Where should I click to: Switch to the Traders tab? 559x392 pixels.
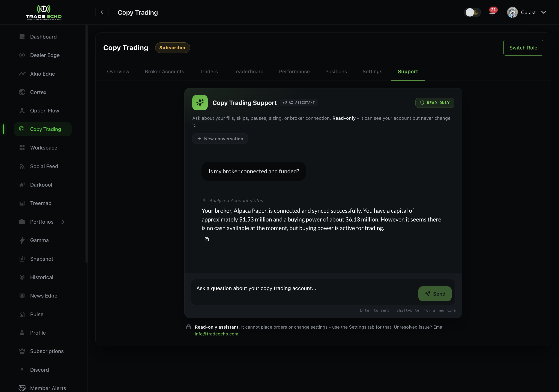click(209, 72)
